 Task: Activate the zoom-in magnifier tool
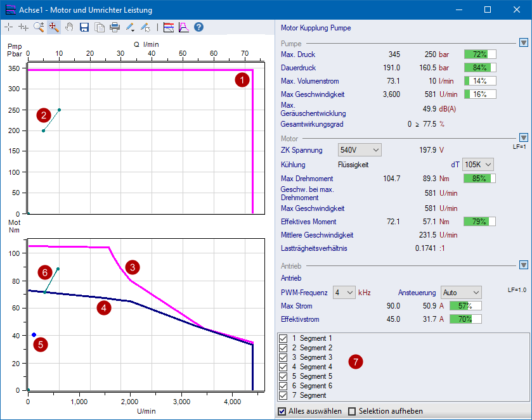coord(38,27)
